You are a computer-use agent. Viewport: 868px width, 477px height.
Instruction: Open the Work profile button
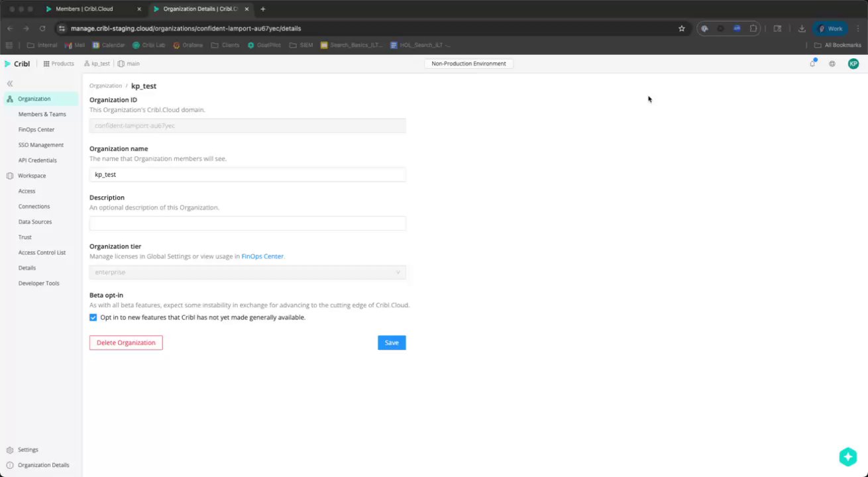coord(830,28)
